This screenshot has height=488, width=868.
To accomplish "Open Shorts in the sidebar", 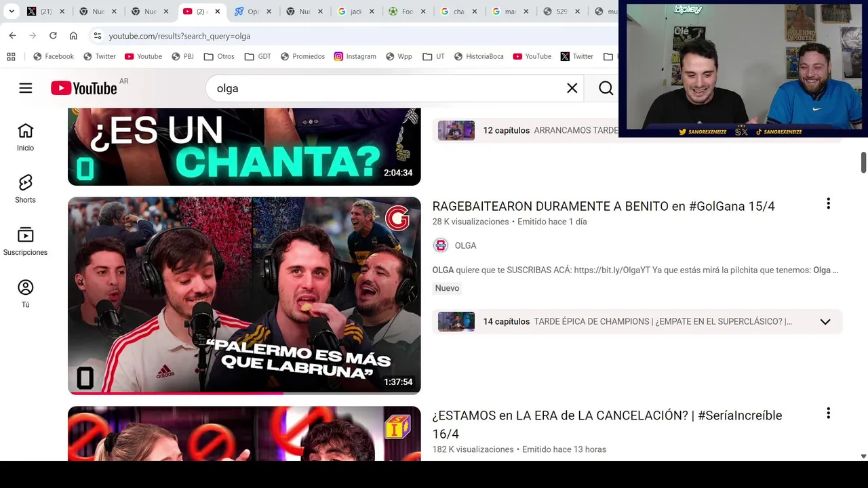I will click(x=25, y=189).
